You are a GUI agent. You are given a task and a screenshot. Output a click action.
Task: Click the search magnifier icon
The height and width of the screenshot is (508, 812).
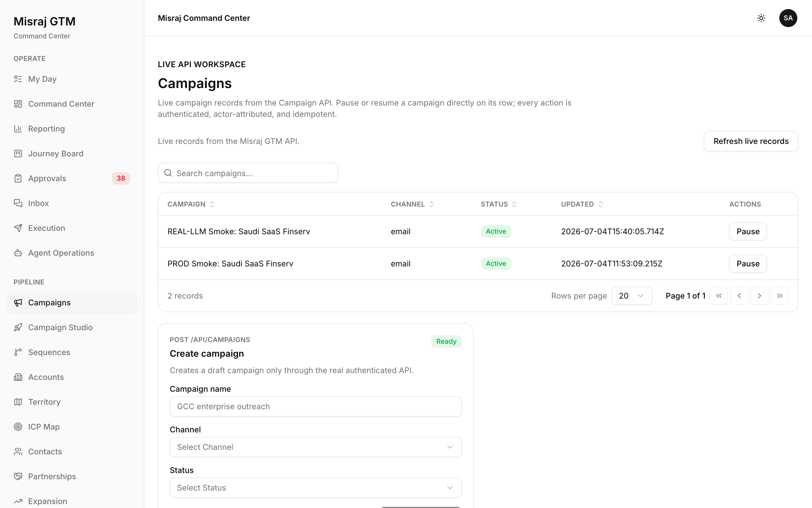point(168,173)
